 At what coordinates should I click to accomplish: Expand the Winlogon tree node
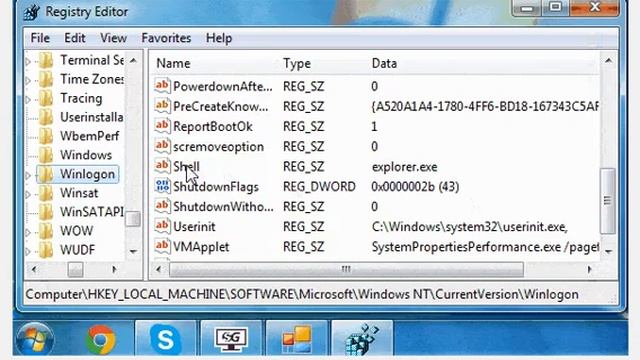pyautogui.click(x=28, y=176)
